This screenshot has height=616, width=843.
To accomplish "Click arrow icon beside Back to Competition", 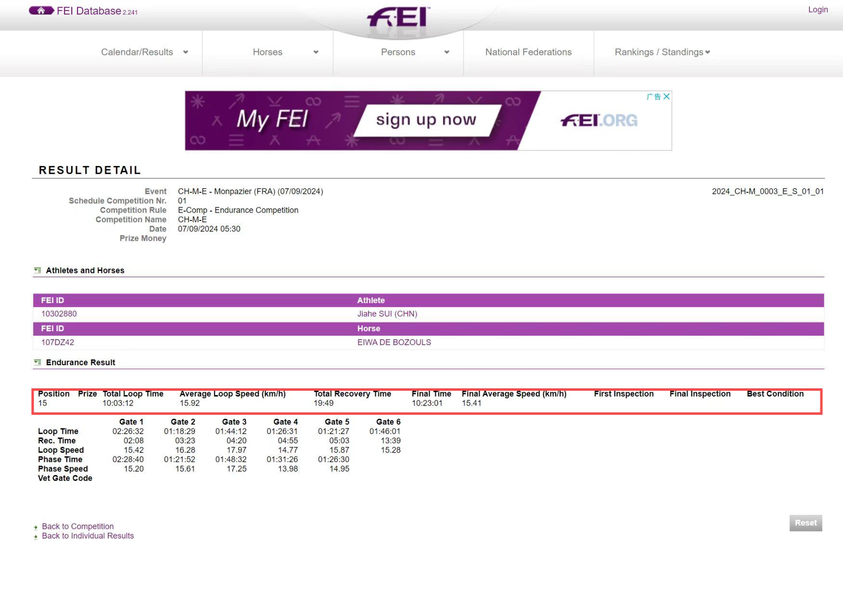I will [x=36, y=527].
